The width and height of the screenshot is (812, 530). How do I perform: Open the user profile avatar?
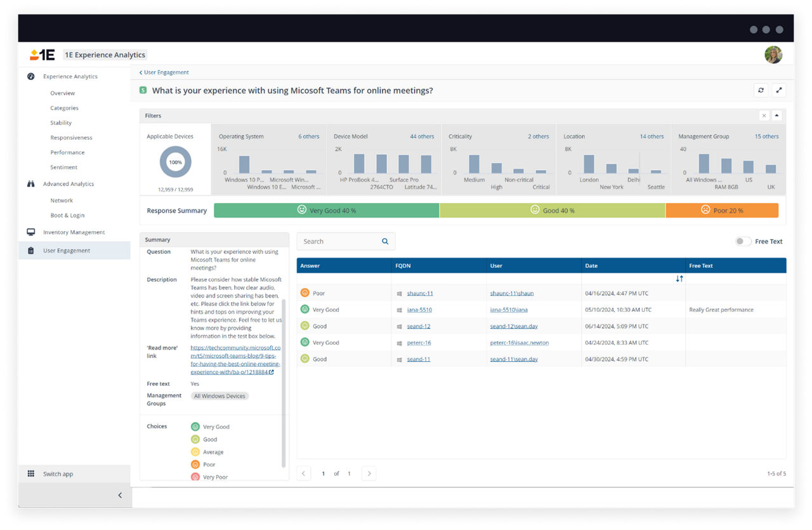pyautogui.click(x=773, y=55)
